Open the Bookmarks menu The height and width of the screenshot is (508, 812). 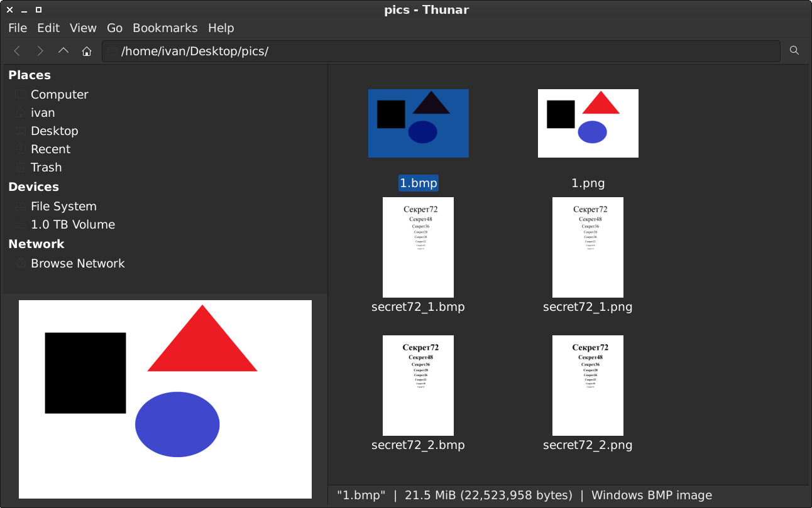(x=165, y=28)
